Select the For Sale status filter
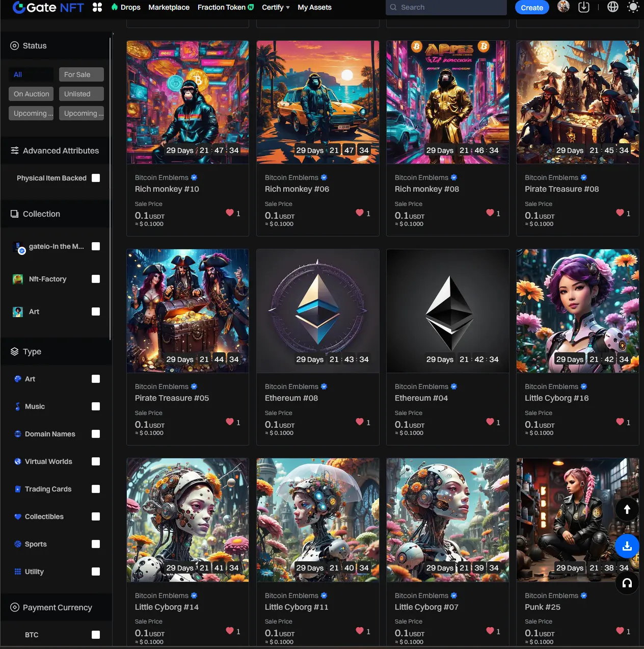 pyautogui.click(x=82, y=74)
